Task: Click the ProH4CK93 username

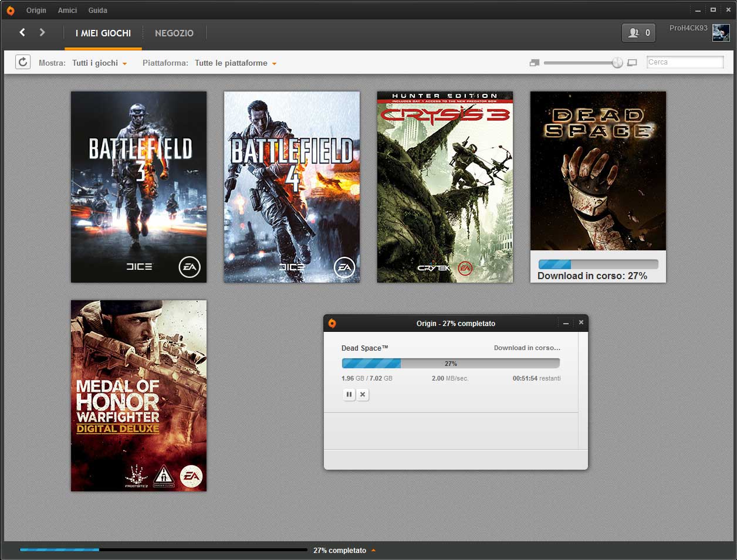Action: click(x=688, y=28)
